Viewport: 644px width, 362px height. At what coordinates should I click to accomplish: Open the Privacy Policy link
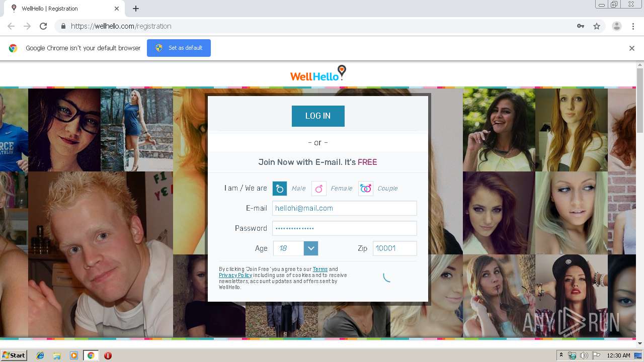235,276
